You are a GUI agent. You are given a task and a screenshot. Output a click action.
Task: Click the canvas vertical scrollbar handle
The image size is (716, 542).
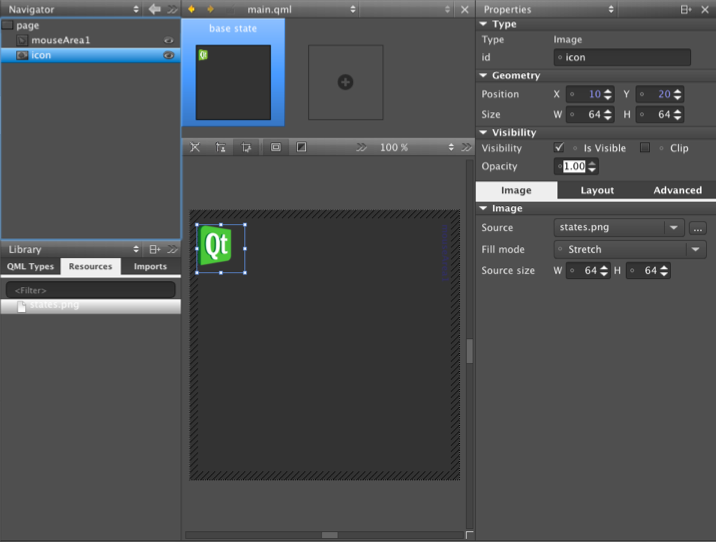pos(469,351)
